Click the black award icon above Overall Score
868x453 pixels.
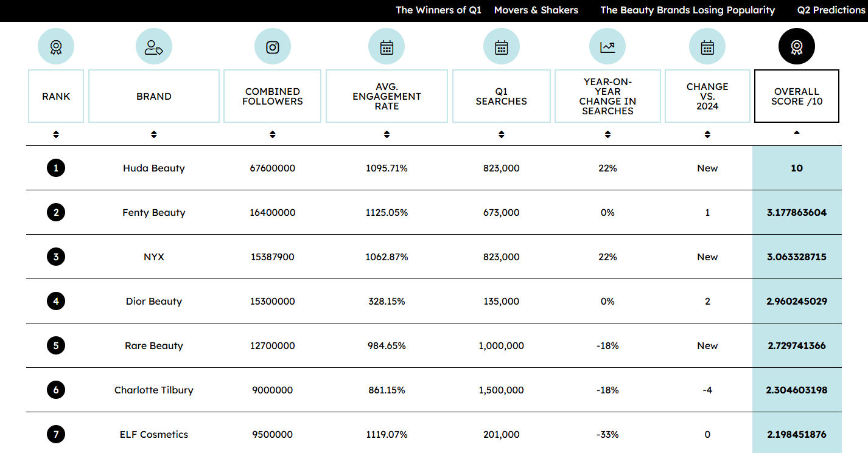click(796, 47)
